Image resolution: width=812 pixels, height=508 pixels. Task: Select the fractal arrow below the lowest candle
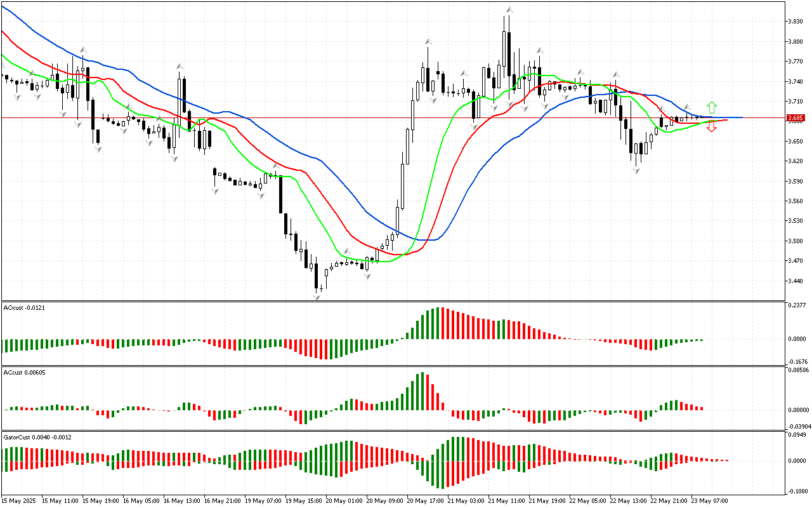pos(316,297)
